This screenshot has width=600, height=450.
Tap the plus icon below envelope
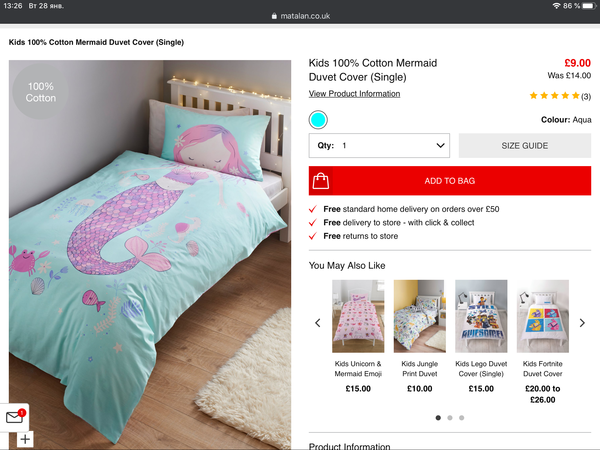[x=25, y=439]
